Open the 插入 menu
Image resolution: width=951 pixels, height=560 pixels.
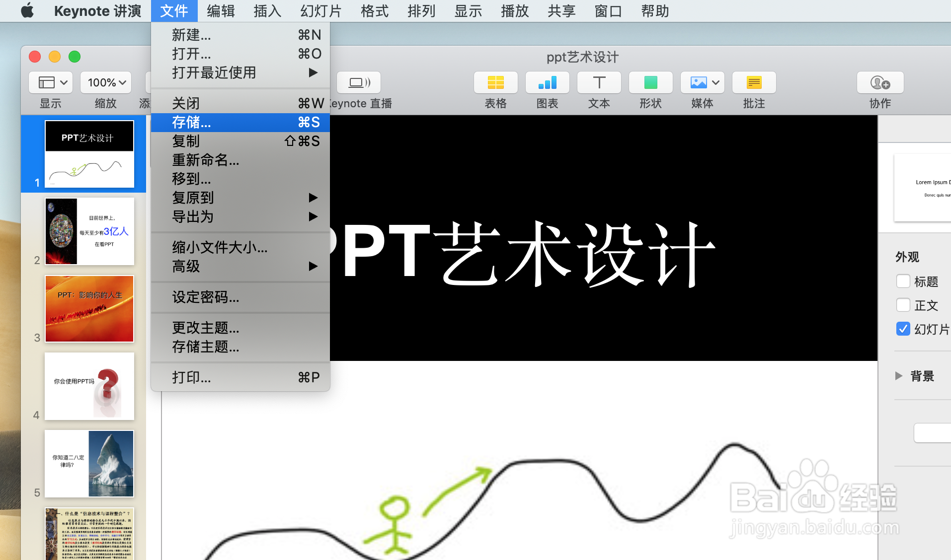point(267,10)
